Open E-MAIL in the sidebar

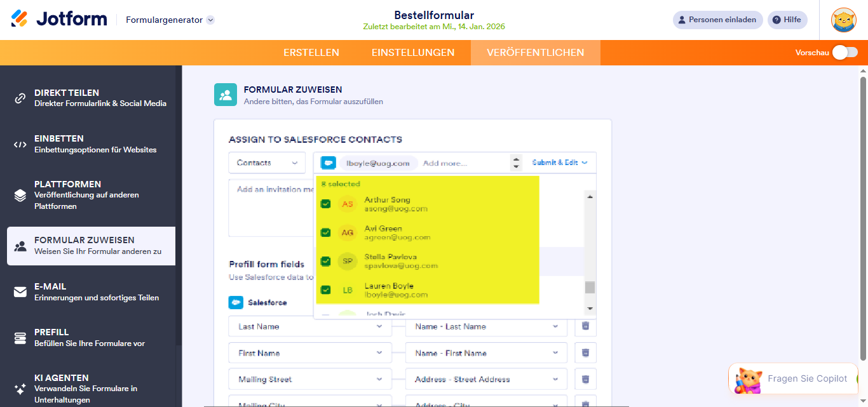coord(91,291)
